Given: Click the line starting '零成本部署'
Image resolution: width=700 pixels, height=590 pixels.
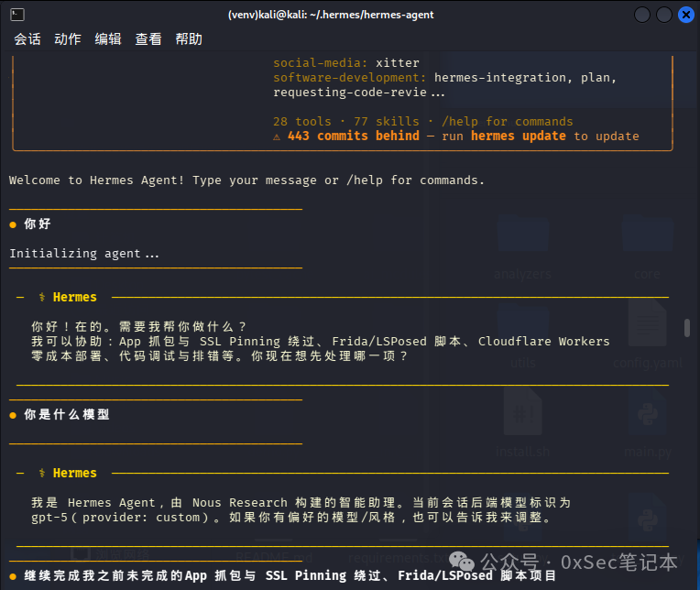Looking at the screenshot, I should coord(219,356).
